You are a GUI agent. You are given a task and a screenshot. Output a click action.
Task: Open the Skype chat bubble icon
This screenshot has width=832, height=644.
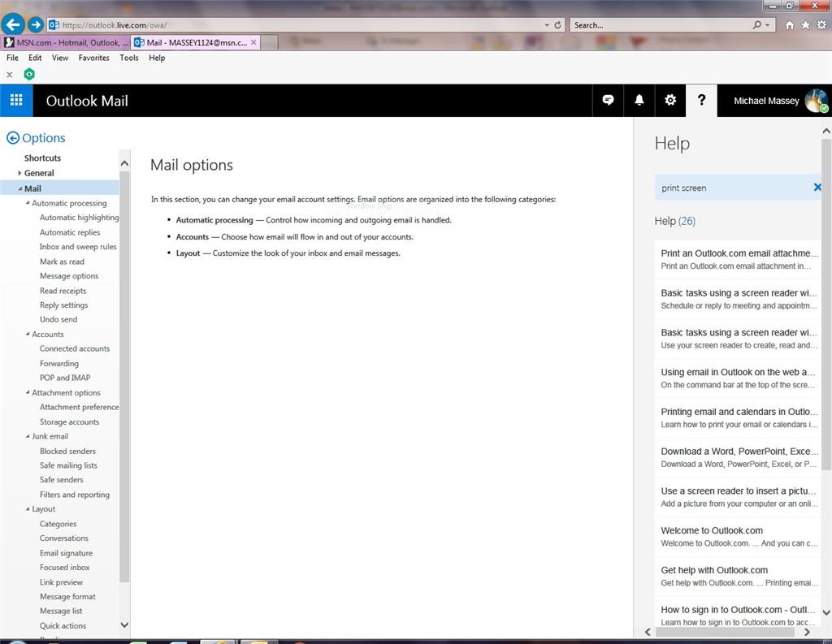pyautogui.click(x=608, y=100)
